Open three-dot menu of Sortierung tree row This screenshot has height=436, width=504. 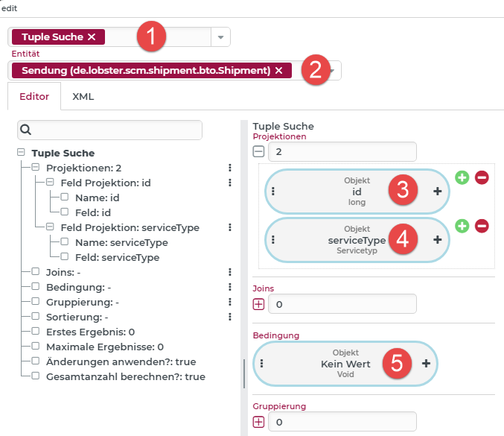point(230,317)
